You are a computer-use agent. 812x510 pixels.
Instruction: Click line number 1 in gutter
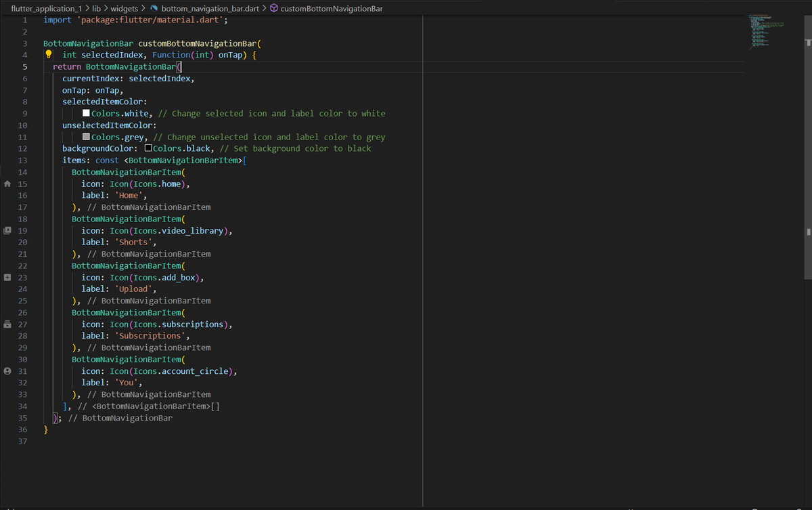tap(24, 20)
